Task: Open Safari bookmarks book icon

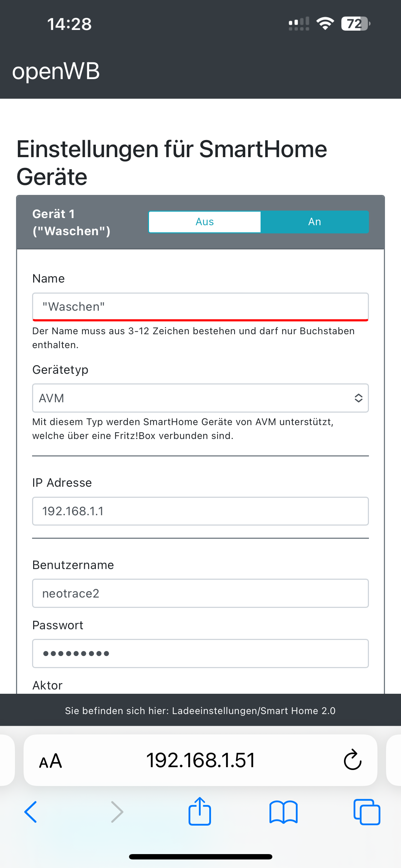Action: (x=283, y=812)
